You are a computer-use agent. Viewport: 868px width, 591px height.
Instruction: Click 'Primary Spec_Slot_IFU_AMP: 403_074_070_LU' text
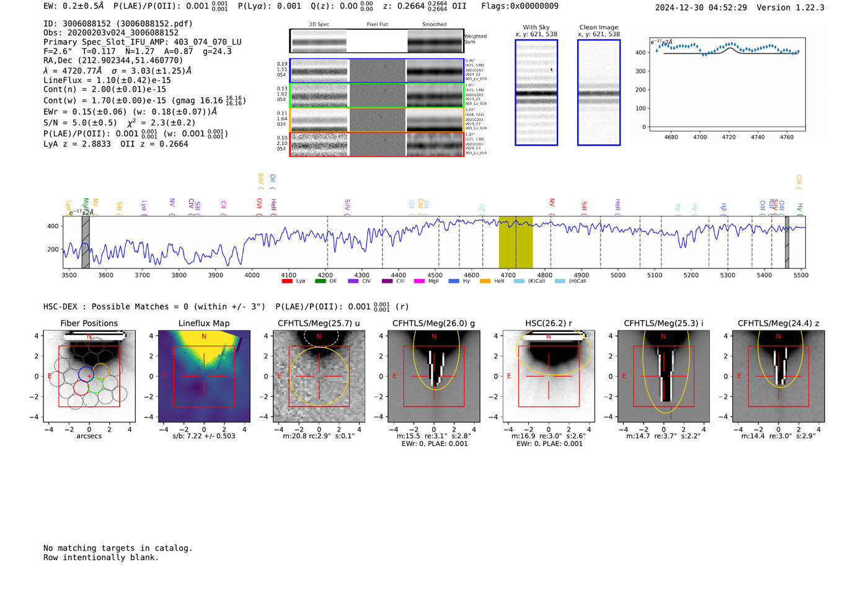(x=143, y=42)
